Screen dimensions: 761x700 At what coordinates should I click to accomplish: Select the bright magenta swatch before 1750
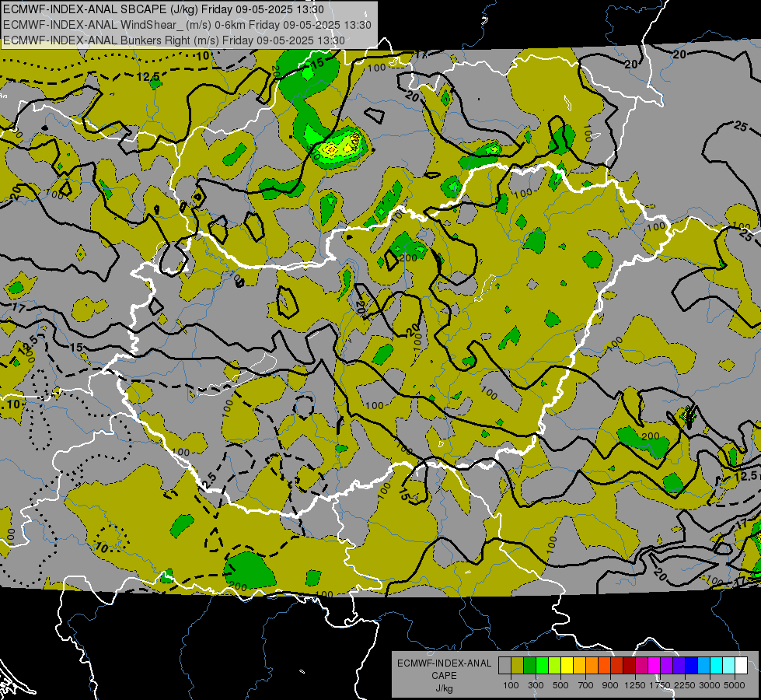point(655,666)
